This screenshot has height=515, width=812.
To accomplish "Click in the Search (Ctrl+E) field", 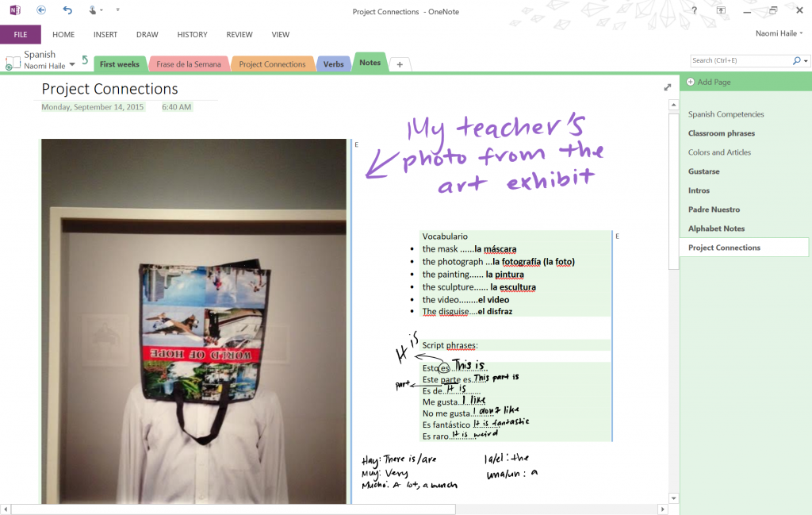I will [x=737, y=60].
